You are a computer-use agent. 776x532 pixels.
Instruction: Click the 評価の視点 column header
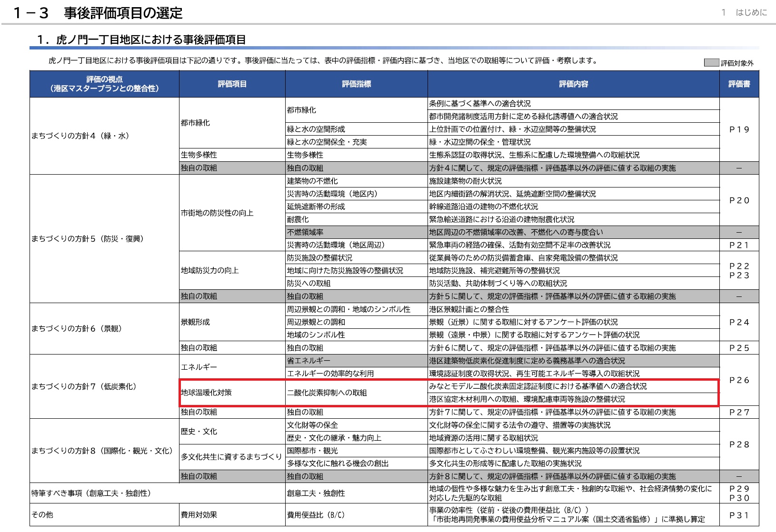105,84
